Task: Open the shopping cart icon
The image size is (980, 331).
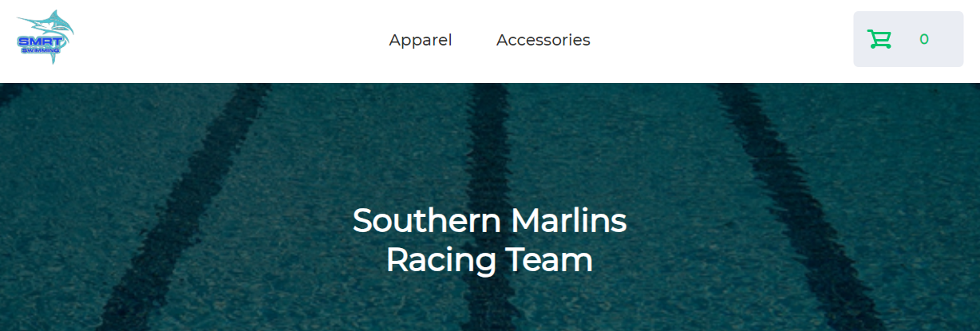Action: pos(879,39)
